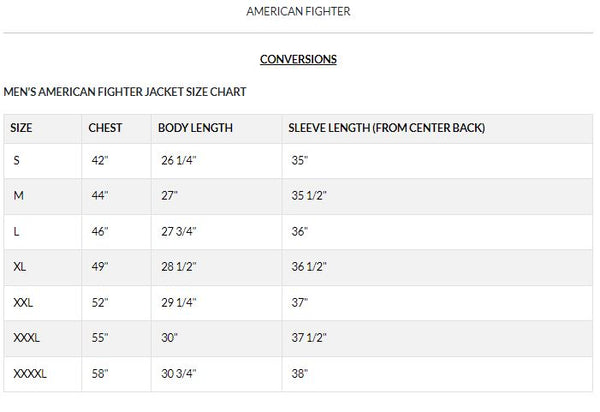Select the XXXL size row label
The width and height of the screenshot is (600, 412).
(27, 338)
